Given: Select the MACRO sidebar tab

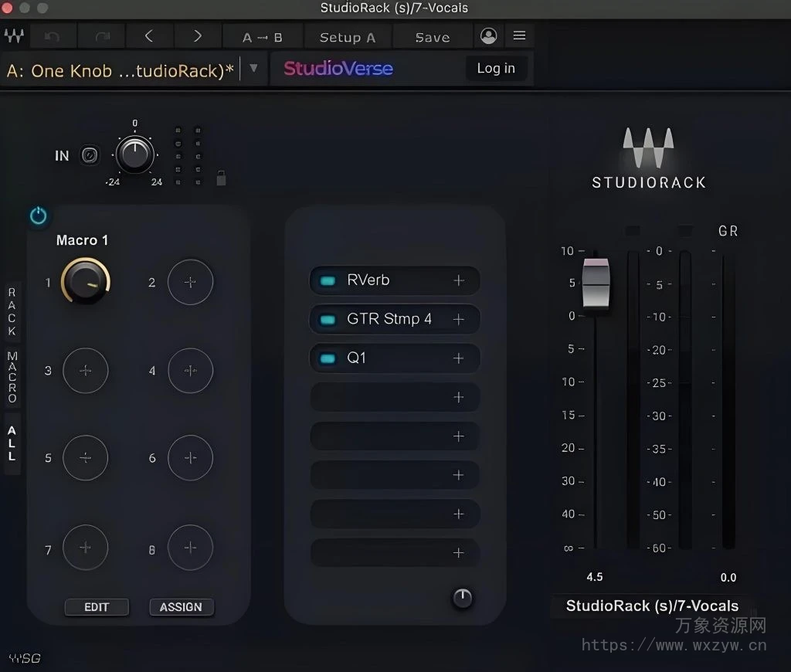Looking at the screenshot, I should (x=12, y=377).
